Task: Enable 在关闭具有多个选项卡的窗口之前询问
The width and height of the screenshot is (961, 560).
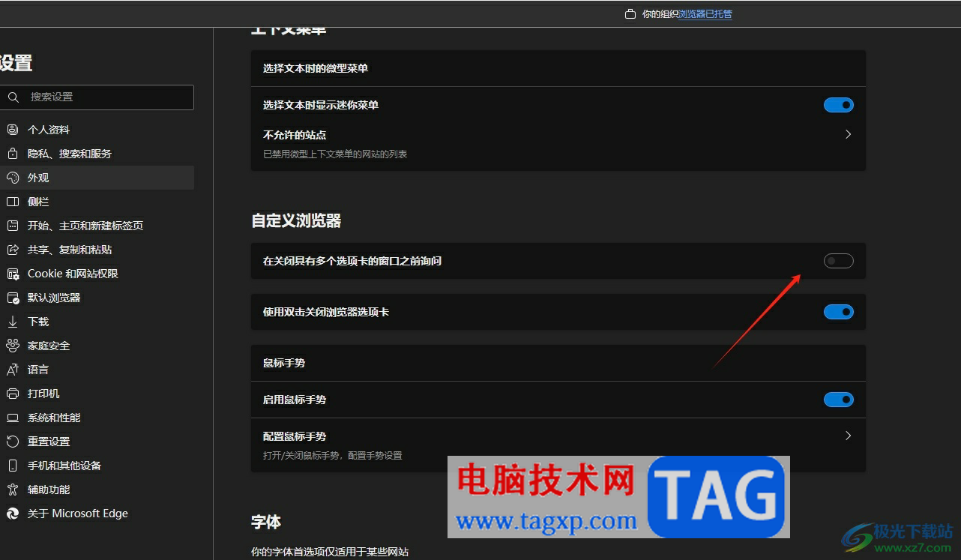Action: tap(838, 260)
